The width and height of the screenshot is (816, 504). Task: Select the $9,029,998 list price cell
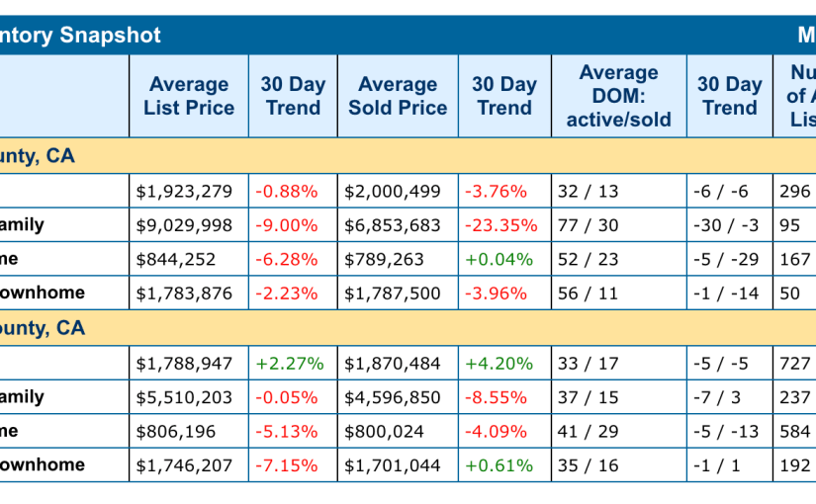click(183, 225)
